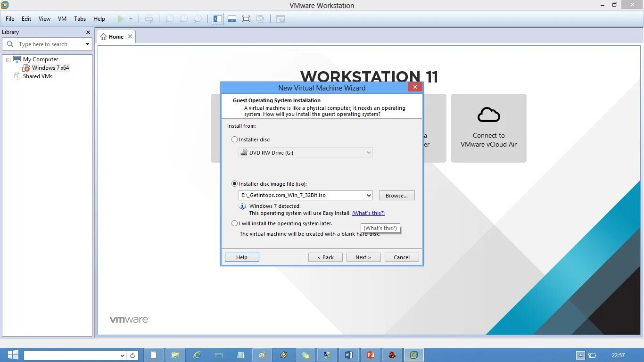Select My Computer in the Library tree
Image resolution: width=644 pixels, height=362 pixels.
click(40, 59)
